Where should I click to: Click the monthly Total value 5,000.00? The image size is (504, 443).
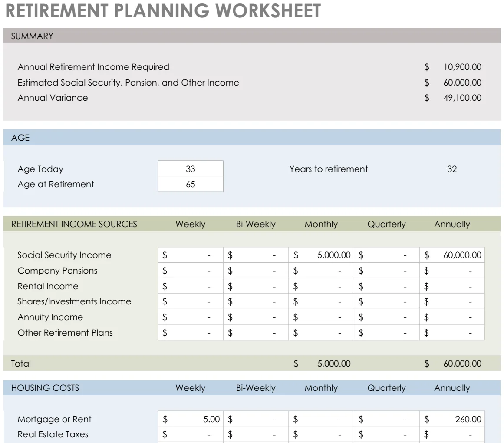pos(334,363)
